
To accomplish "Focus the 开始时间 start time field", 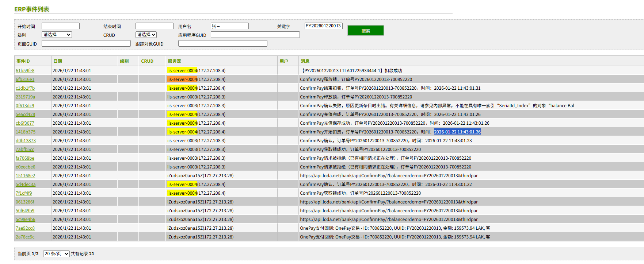I will (x=61, y=26).
